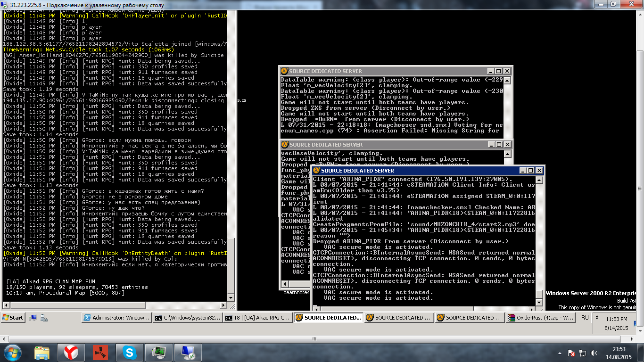Click Half-Life icon of DataTable warning server window
Image resolution: width=644 pixels, height=362 pixels.
tap(284, 71)
